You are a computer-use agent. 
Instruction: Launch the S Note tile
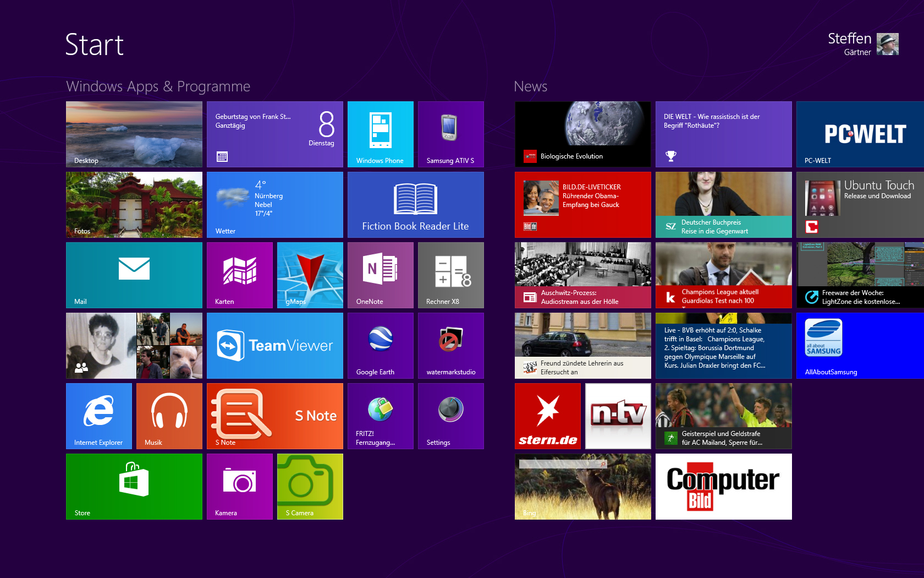[x=275, y=416]
